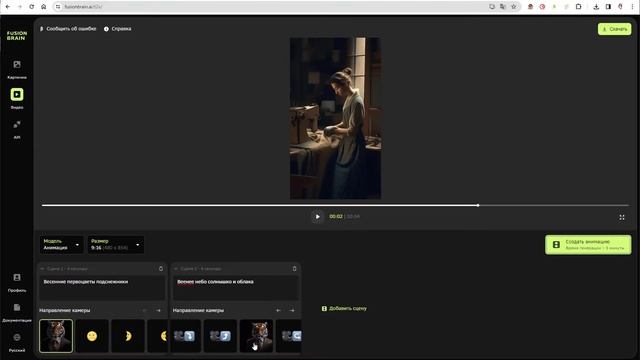Enter fullscreen video preview mode
640x360 pixels.
click(x=622, y=218)
